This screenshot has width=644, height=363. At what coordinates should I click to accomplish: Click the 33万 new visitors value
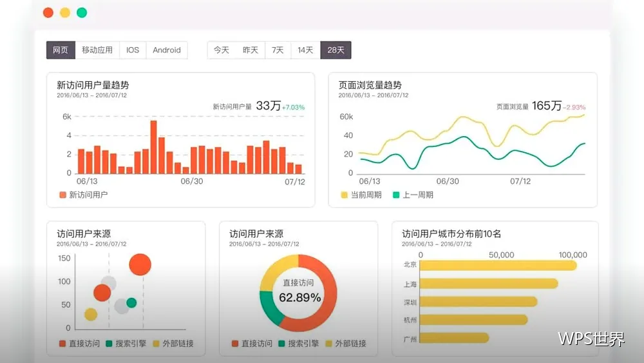tap(268, 106)
